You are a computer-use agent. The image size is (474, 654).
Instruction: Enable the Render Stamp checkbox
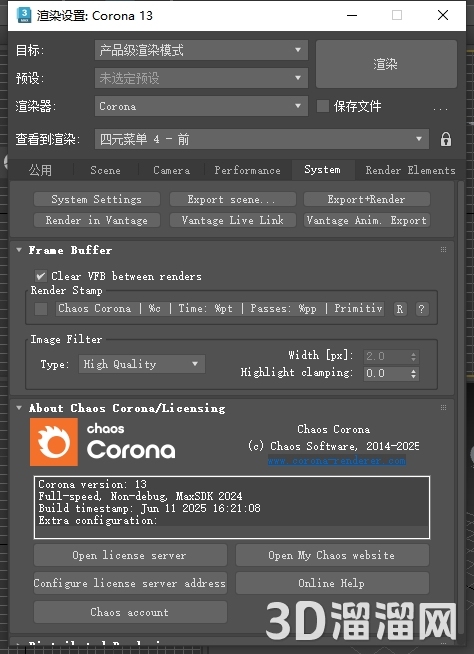[41, 309]
